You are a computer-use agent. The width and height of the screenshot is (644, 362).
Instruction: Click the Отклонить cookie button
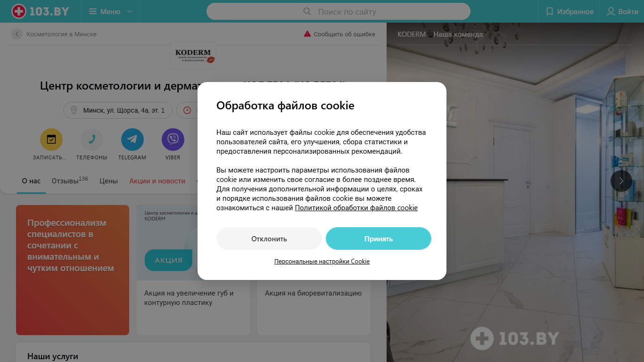point(269,239)
